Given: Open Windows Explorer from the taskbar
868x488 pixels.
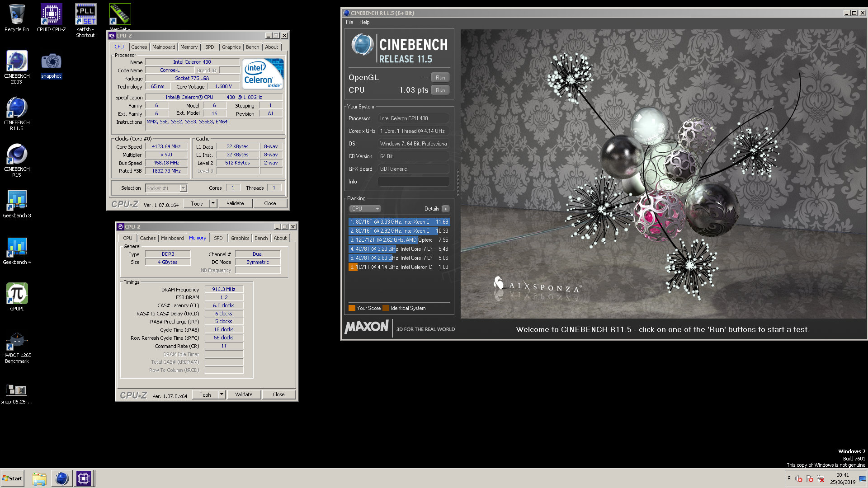Looking at the screenshot, I should pyautogui.click(x=39, y=479).
